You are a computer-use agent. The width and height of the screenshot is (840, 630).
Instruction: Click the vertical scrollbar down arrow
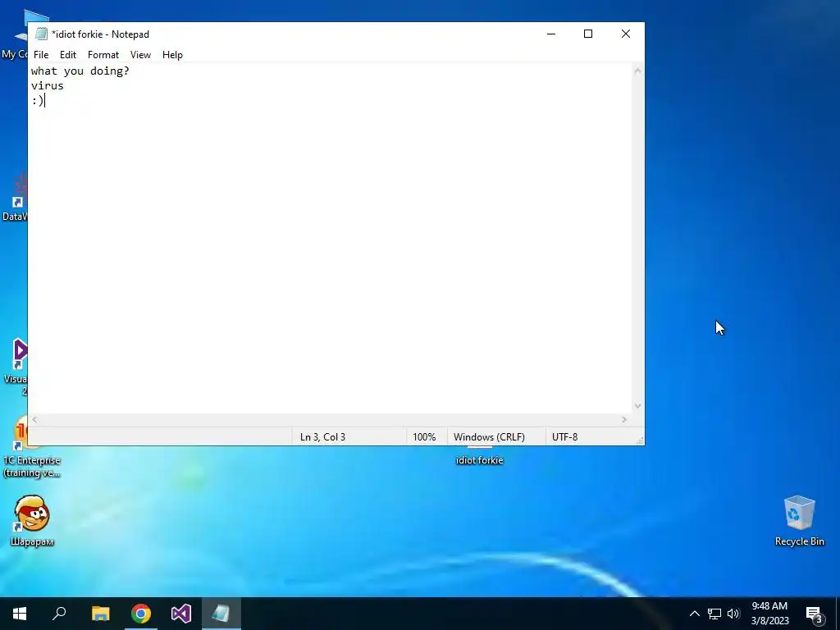tap(637, 406)
